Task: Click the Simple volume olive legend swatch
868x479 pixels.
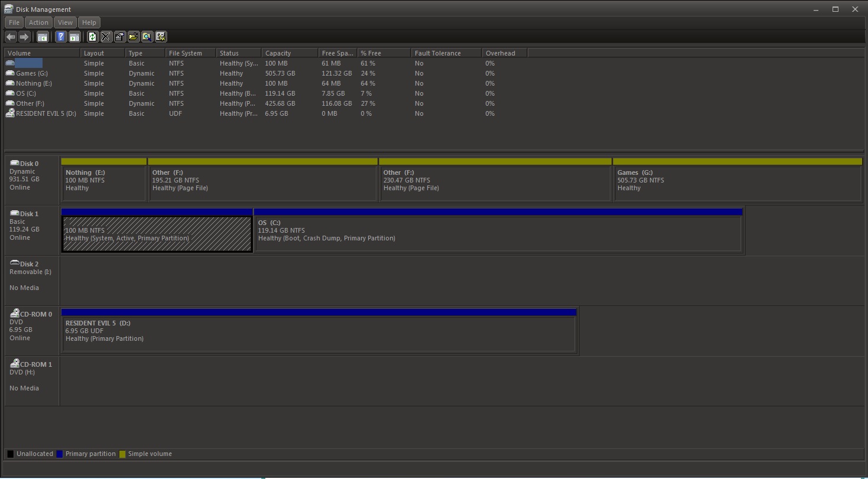Action: point(122,454)
